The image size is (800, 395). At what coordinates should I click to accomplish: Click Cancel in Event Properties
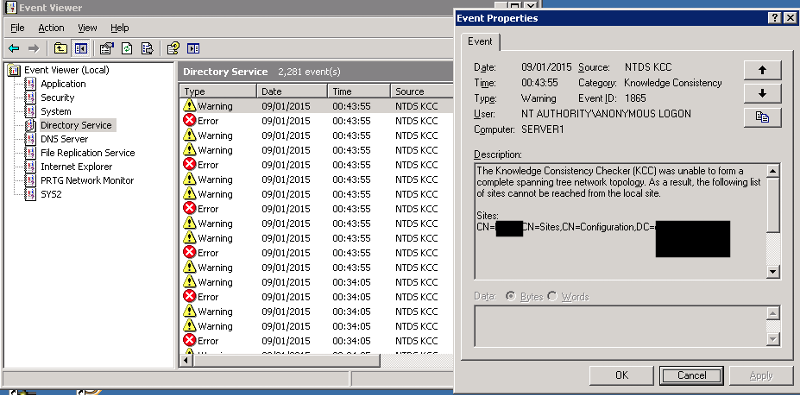[691, 376]
